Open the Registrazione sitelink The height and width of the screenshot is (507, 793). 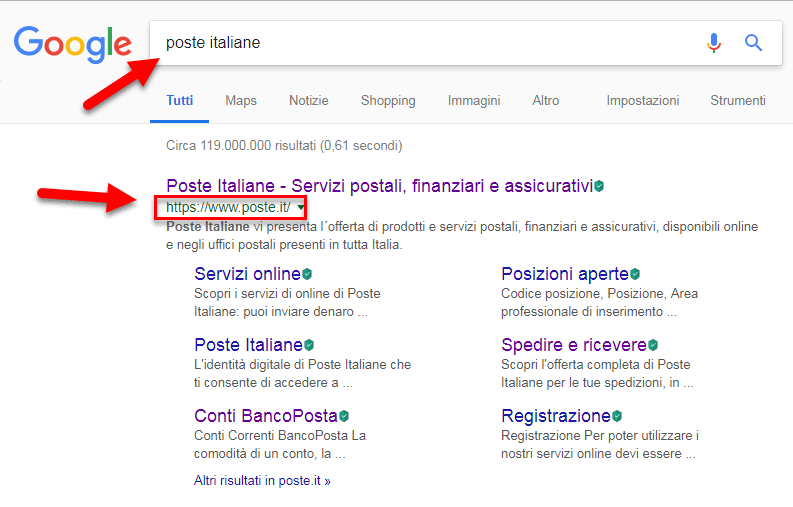pos(556,416)
